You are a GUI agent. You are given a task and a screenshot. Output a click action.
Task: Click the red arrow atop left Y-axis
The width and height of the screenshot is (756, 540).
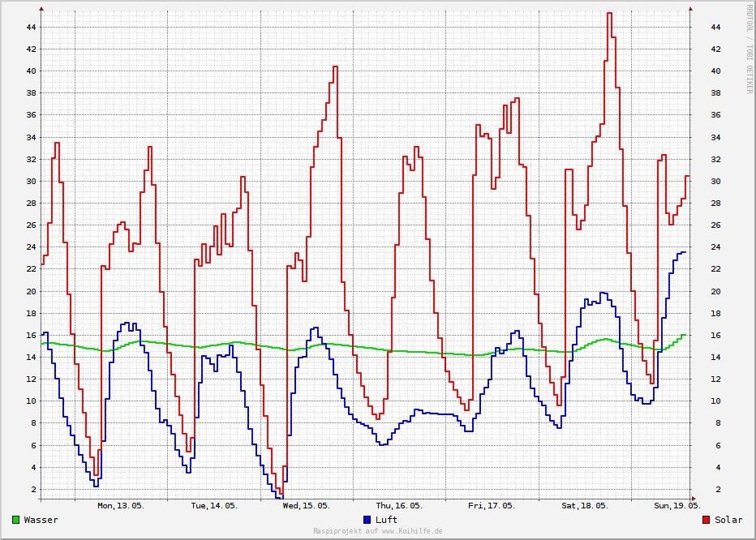tap(41, 9)
